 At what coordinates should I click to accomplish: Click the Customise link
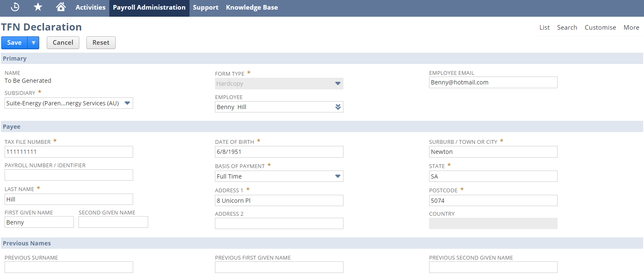coord(600,27)
